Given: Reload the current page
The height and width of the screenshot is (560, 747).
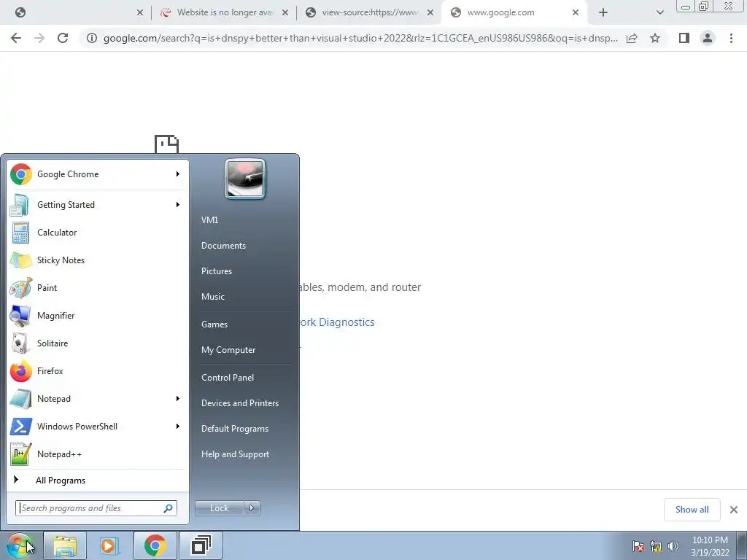Looking at the screenshot, I should click(63, 38).
